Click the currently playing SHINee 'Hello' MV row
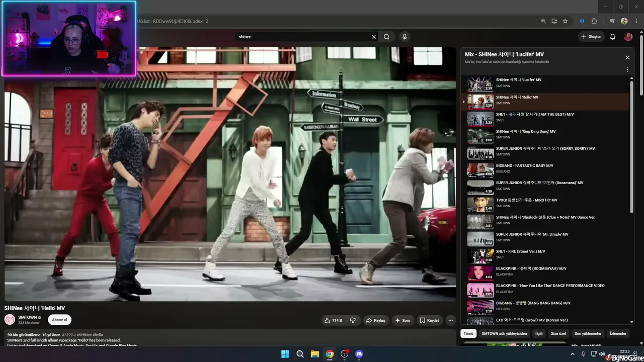Screen dimensions: 644x362 (545, 102)
